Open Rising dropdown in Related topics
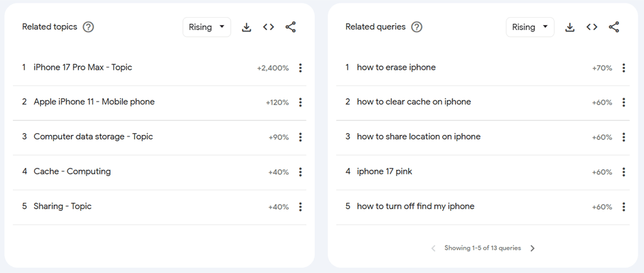Image resolution: width=644 pixels, height=273 pixels. 206,27
